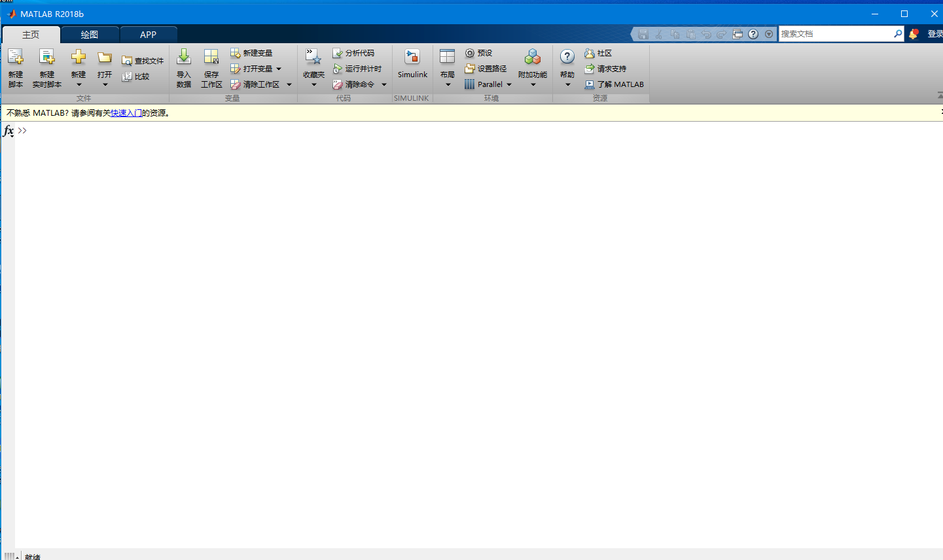Run 分析代码 (Analyze Code)
943x560 pixels.
[353, 53]
